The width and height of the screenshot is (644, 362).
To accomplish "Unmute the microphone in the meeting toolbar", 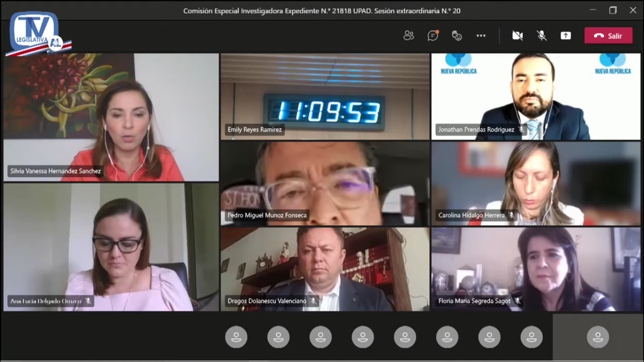I will coord(542,36).
